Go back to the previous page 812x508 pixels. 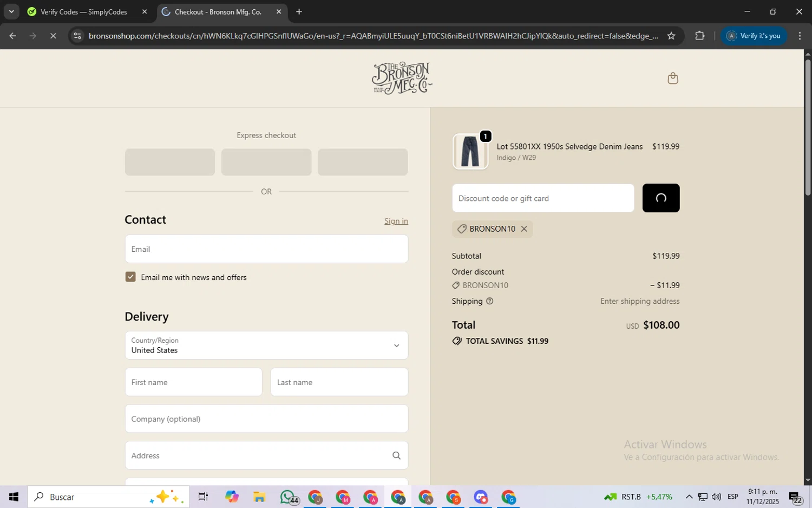[x=12, y=36]
